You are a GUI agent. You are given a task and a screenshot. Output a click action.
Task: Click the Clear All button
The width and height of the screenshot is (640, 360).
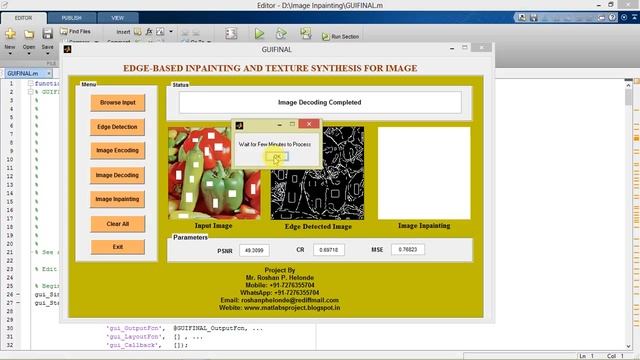[118, 224]
